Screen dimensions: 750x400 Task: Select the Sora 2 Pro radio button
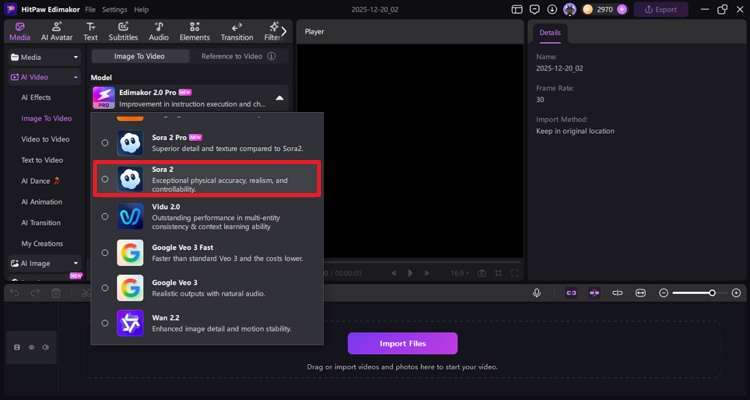[105, 143]
